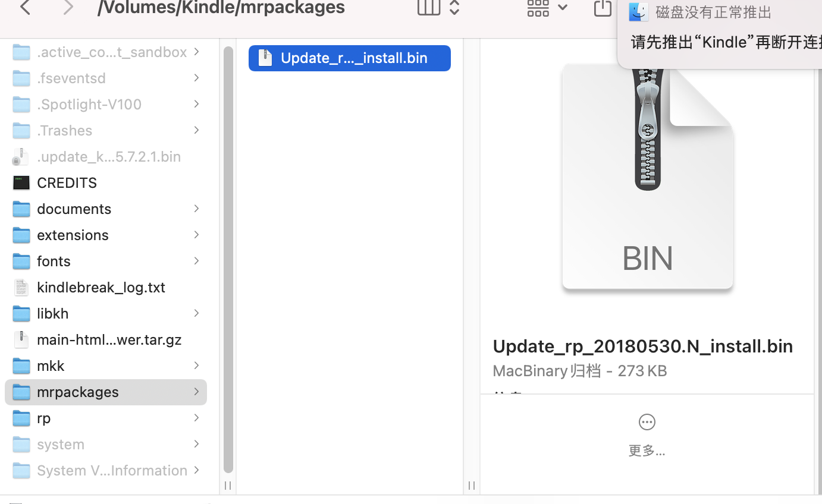
Task: Click the .fseventsd folder icon
Action: pyautogui.click(x=21, y=78)
